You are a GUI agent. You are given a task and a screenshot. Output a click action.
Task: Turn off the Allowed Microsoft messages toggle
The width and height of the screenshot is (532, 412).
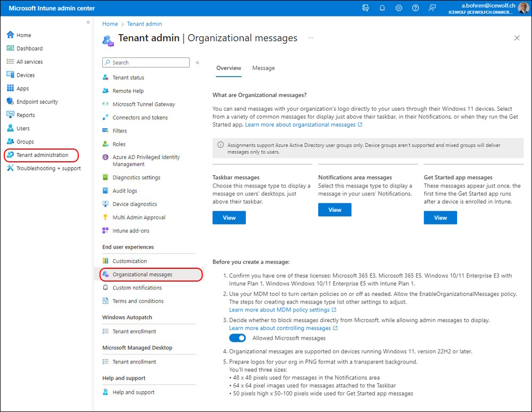(237, 338)
